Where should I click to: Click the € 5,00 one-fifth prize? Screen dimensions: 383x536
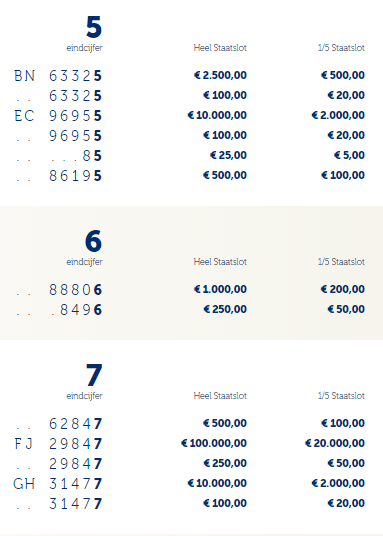(349, 155)
